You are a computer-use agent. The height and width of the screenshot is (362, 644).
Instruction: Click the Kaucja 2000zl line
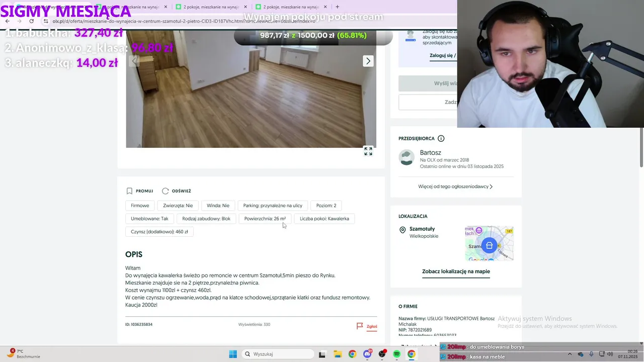coord(141,305)
